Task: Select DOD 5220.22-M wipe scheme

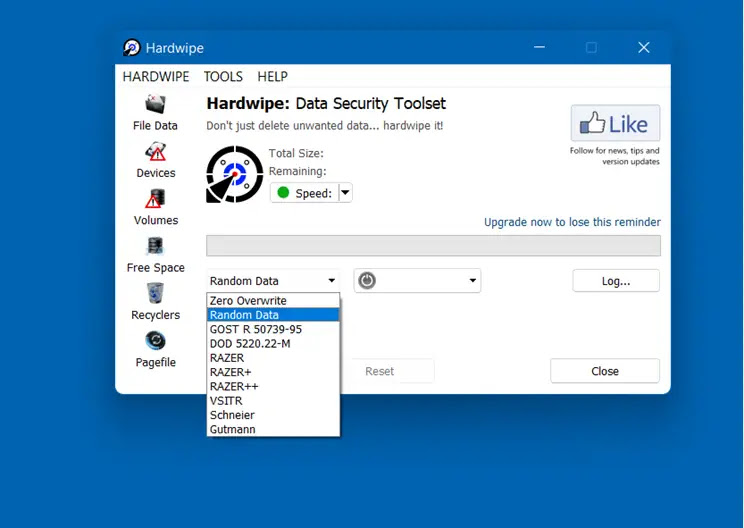Action: [273, 343]
